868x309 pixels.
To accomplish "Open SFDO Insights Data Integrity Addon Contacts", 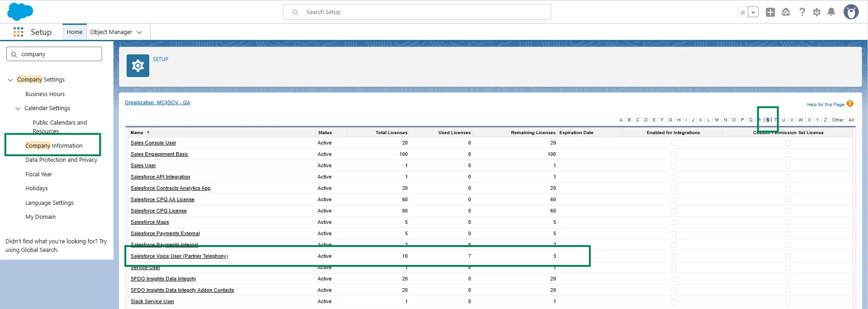I will [x=182, y=290].
